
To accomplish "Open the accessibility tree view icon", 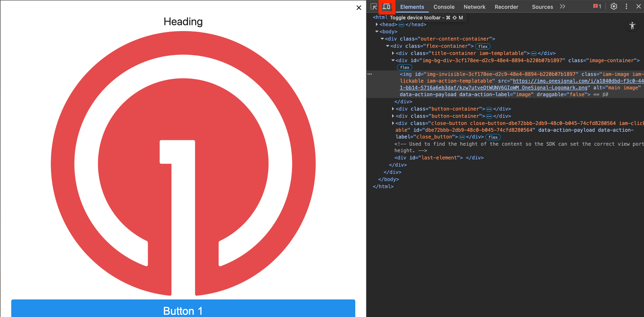I will click(632, 25).
